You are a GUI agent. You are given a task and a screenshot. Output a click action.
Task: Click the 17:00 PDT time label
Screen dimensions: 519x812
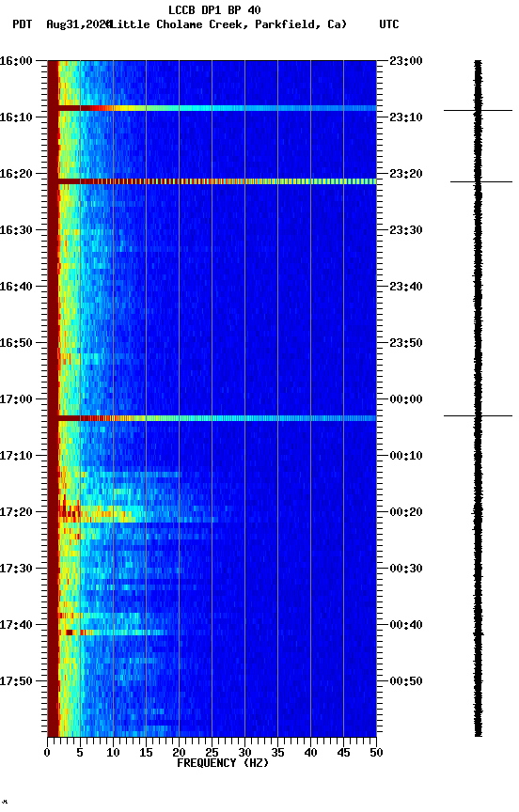pos(16,399)
